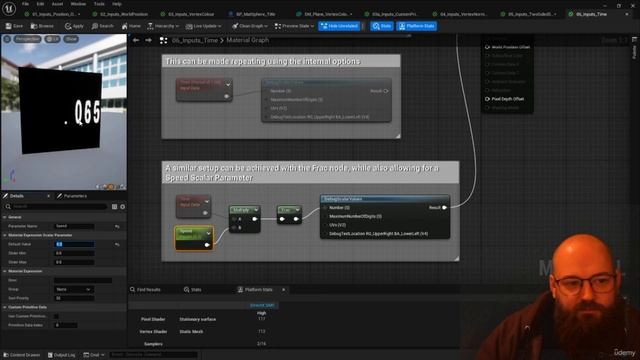Collapse the General section
This screenshot has height=360, width=640.
pyautogui.click(x=5, y=217)
